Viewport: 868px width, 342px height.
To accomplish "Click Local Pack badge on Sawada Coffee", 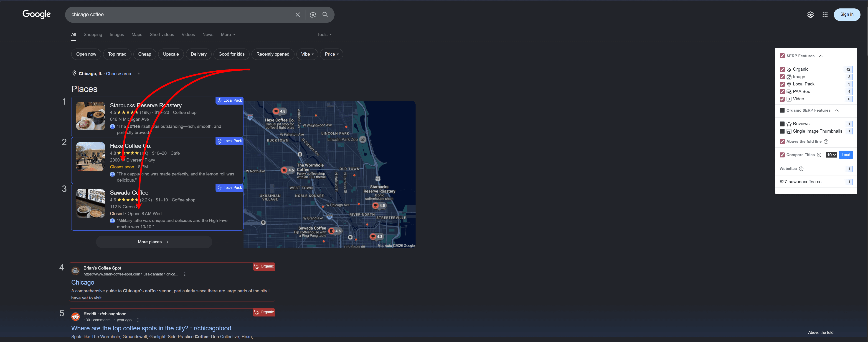I will (x=229, y=188).
